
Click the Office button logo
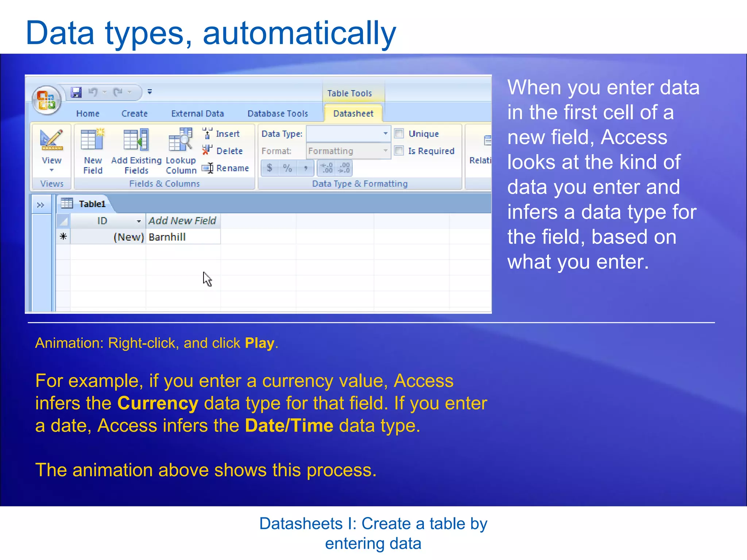(47, 100)
